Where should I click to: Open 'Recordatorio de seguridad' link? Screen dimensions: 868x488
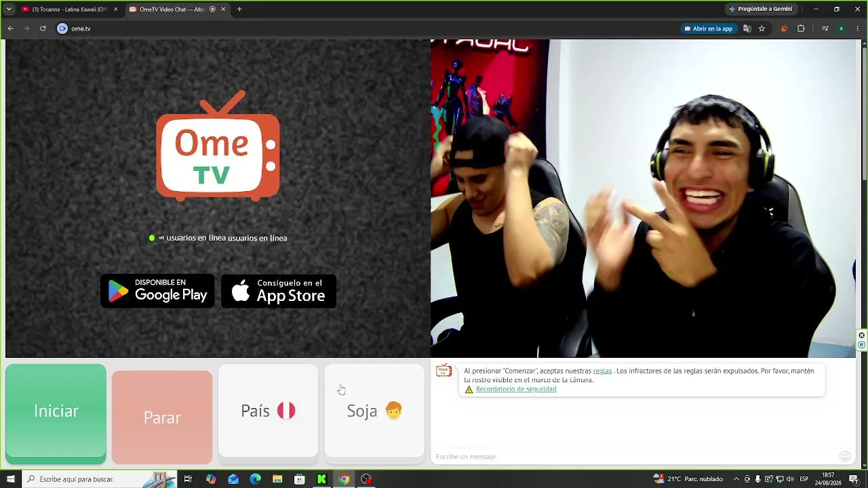pos(516,389)
